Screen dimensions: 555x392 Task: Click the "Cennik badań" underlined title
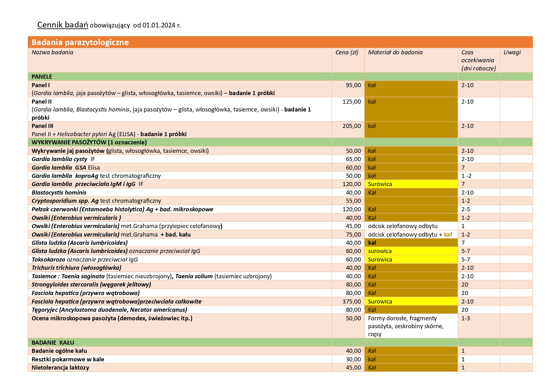[x=63, y=25]
